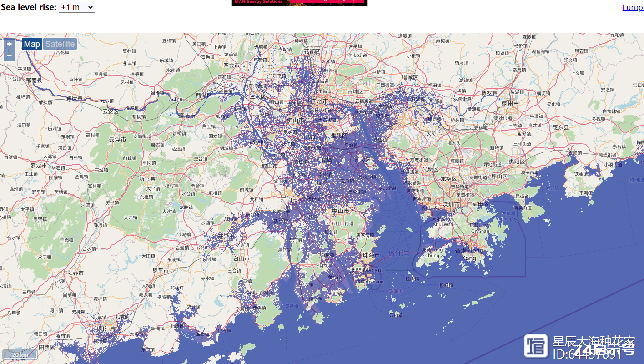Click the 肇庆市 city label

click(187, 116)
